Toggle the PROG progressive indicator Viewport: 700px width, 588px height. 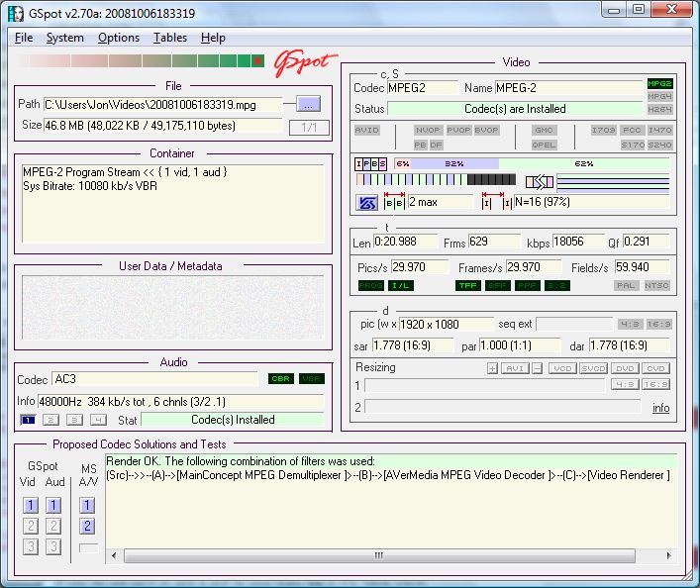370,286
